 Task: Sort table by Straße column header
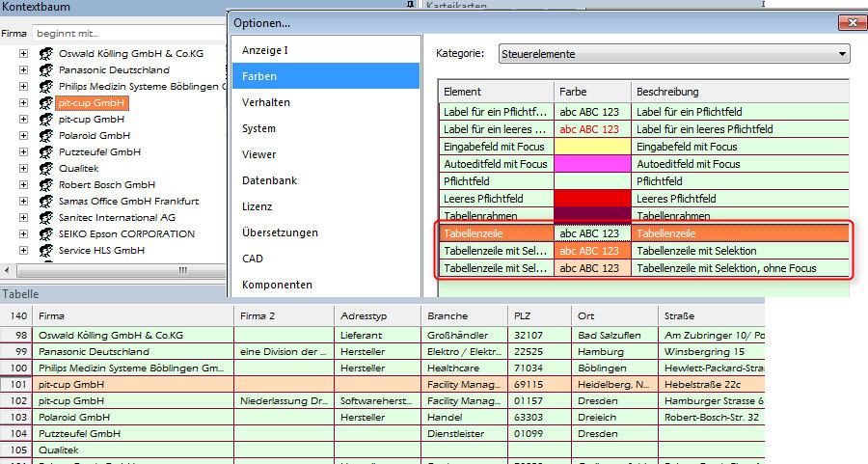[x=712, y=316]
